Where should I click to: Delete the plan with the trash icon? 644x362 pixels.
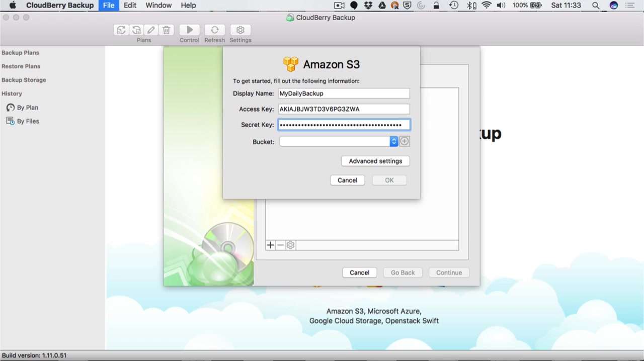[x=167, y=30]
